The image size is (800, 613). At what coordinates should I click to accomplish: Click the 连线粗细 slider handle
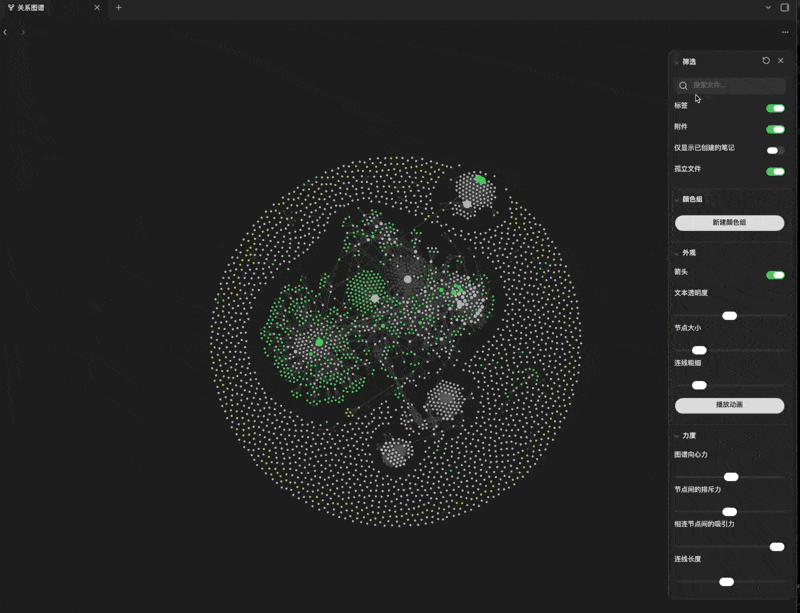(x=699, y=385)
